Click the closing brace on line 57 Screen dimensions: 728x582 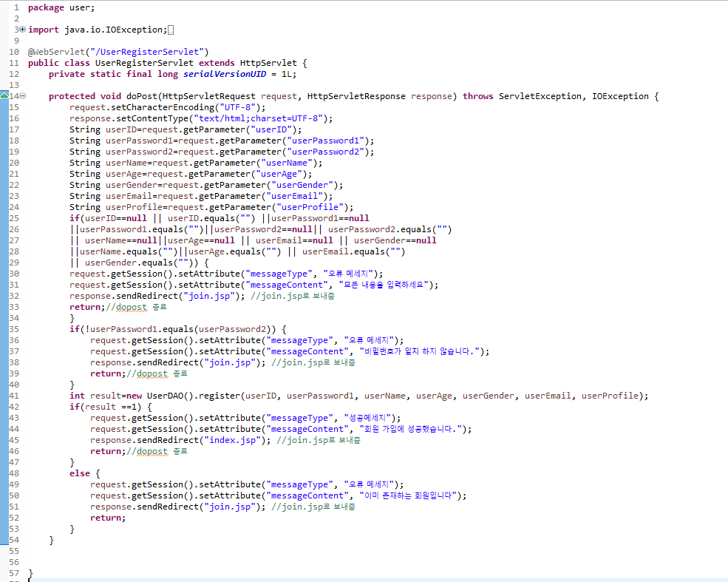[x=30, y=574]
